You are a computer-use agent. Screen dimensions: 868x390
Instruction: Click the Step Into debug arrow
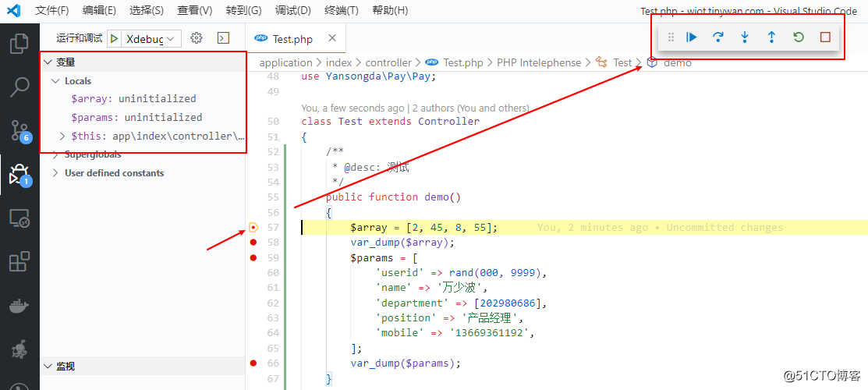(745, 37)
